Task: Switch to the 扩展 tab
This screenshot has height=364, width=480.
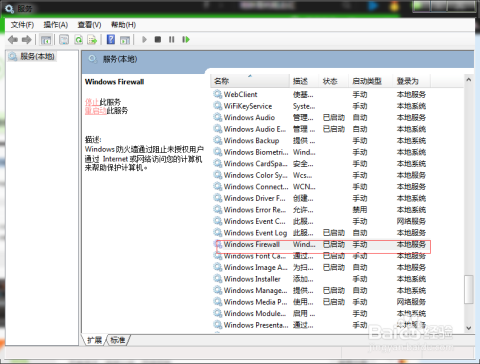Action: (x=94, y=340)
